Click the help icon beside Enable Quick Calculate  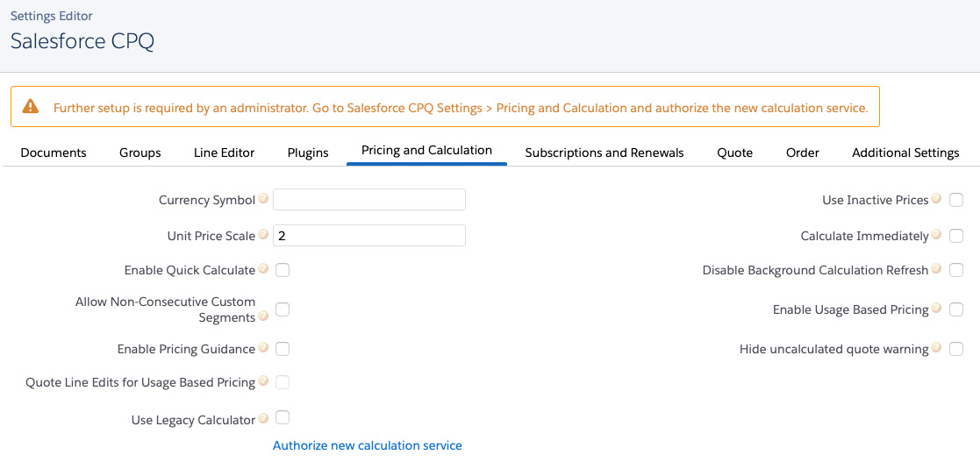[x=263, y=269]
